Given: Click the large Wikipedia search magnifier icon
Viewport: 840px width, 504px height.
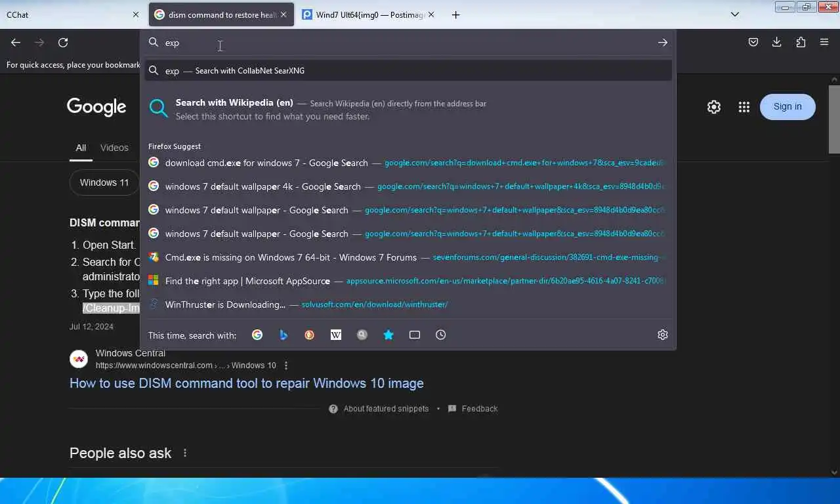Looking at the screenshot, I should [x=159, y=108].
